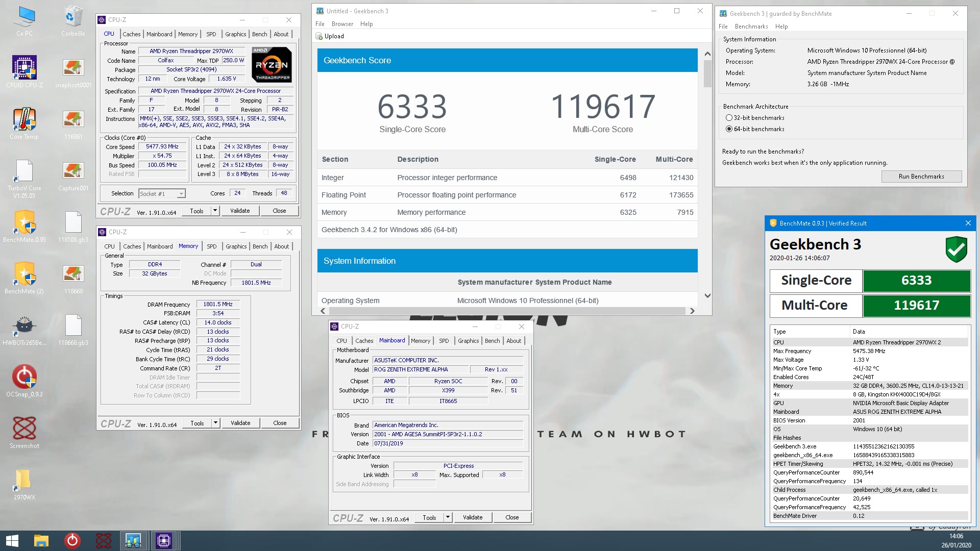The width and height of the screenshot is (980, 551).
Task: Click the OCSnap power icon in taskbar
Action: [x=72, y=541]
